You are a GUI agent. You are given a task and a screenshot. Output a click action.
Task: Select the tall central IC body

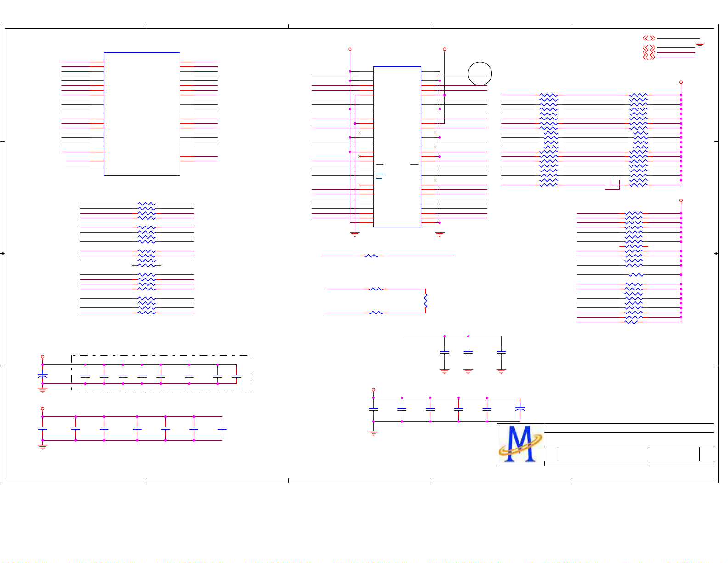tap(397, 147)
